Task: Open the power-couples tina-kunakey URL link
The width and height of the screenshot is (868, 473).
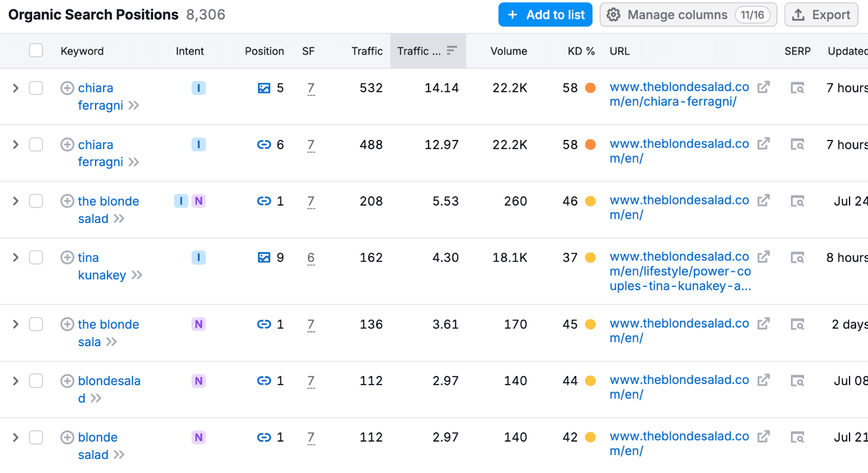Action: pyautogui.click(x=680, y=271)
